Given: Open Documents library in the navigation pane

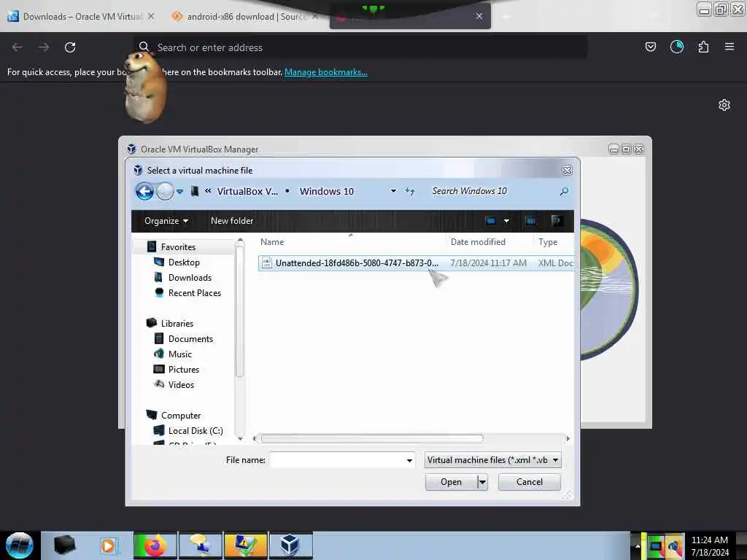Looking at the screenshot, I should pos(190,338).
